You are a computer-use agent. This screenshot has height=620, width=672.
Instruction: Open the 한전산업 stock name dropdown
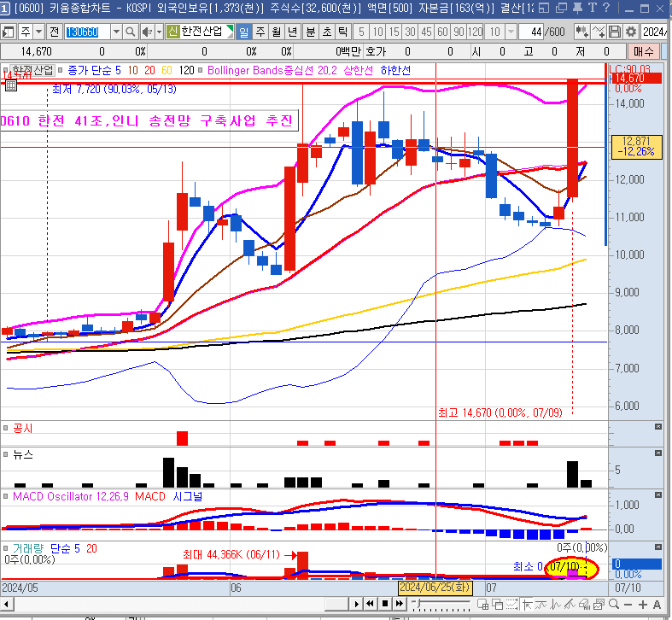(229, 32)
